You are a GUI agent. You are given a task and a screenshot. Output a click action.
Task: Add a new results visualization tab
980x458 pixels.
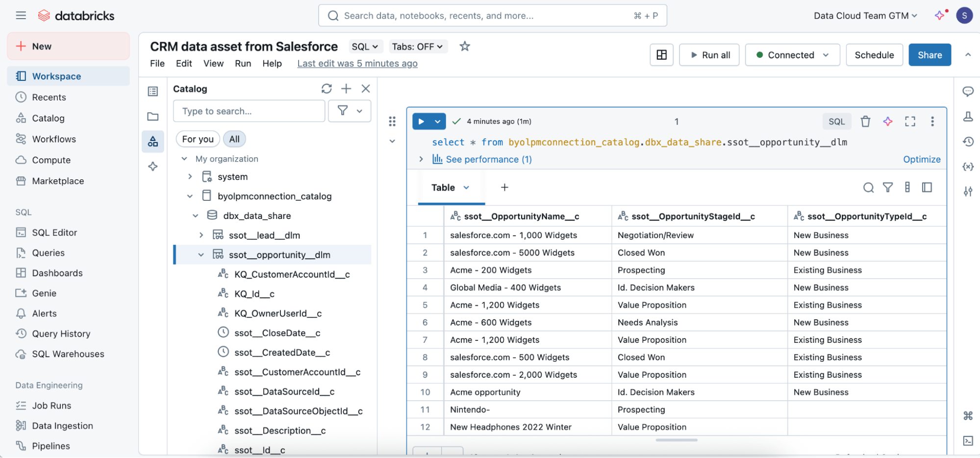pyautogui.click(x=504, y=188)
